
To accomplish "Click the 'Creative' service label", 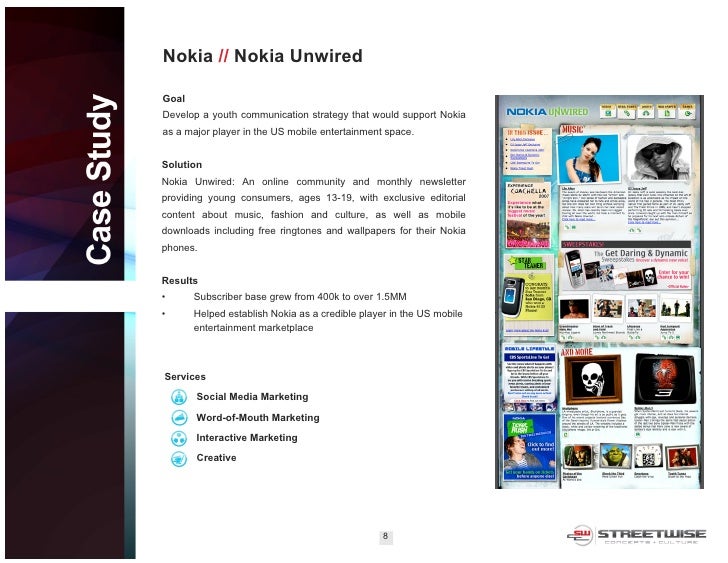I will coord(216,458).
